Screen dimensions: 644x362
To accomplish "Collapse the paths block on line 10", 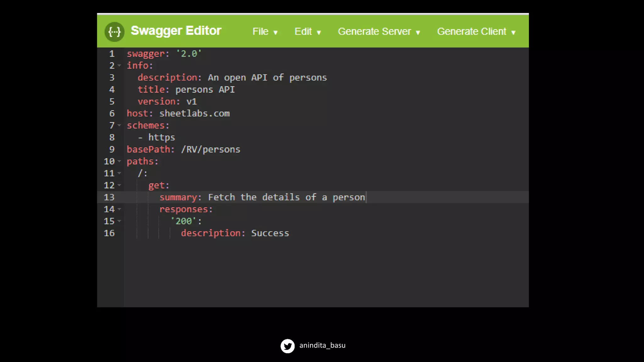I will click(119, 161).
